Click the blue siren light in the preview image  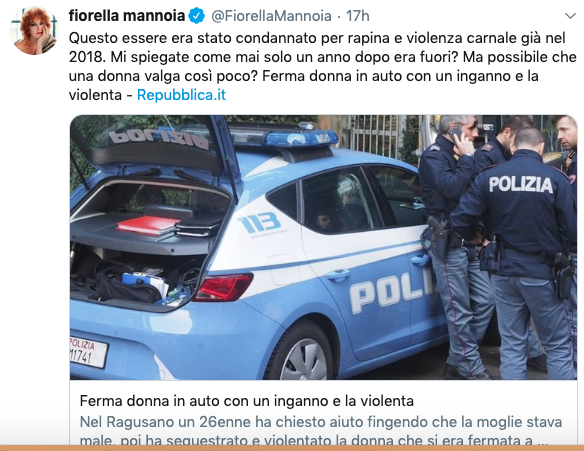(301, 138)
